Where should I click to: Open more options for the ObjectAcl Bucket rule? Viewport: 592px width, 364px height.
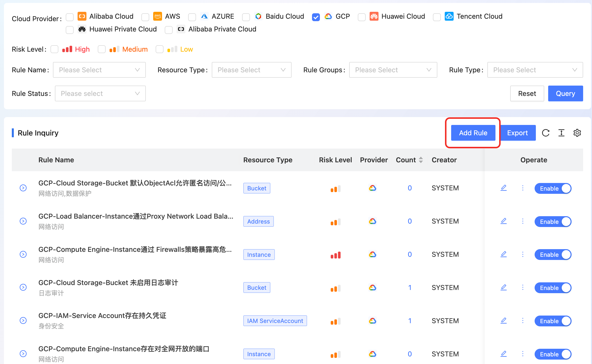(x=523, y=188)
